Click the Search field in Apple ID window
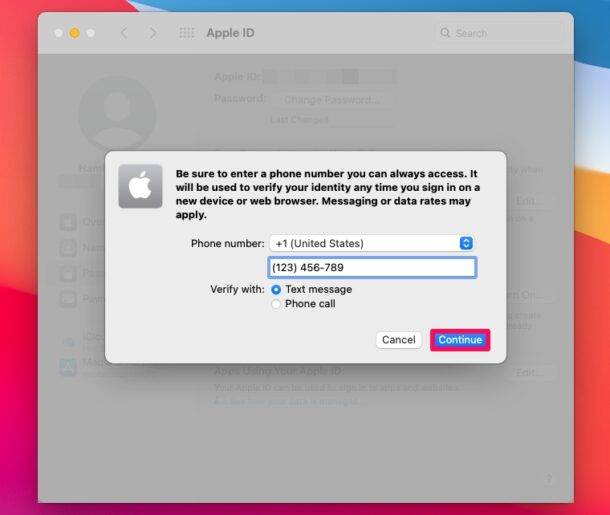Image resolution: width=610 pixels, height=515 pixels. (498, 33)
